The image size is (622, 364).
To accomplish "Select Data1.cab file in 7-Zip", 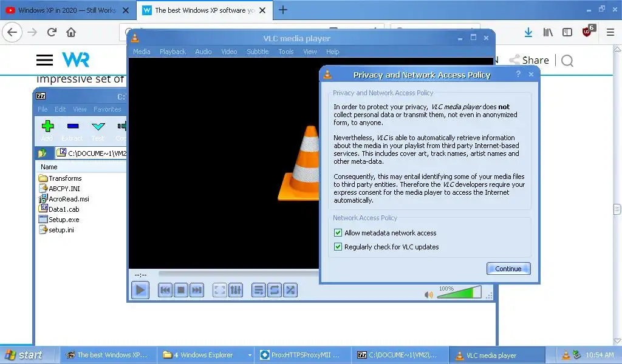I will pos(59,209).
